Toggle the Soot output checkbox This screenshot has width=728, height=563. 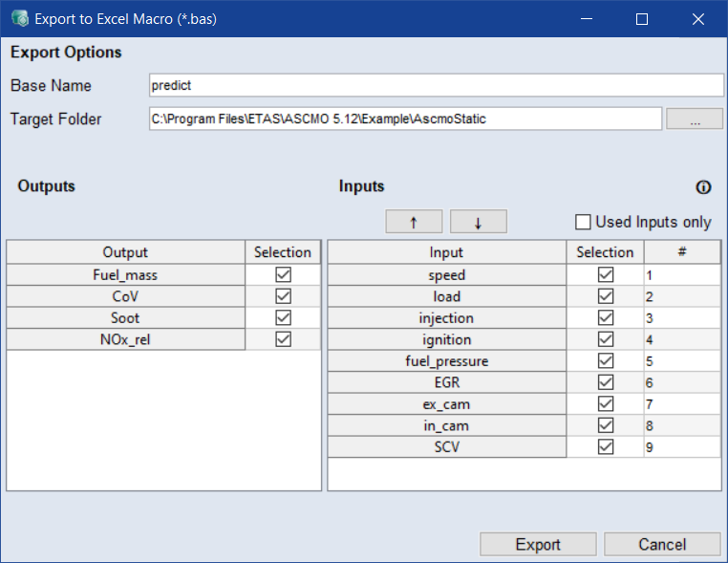tap(283, 317)
